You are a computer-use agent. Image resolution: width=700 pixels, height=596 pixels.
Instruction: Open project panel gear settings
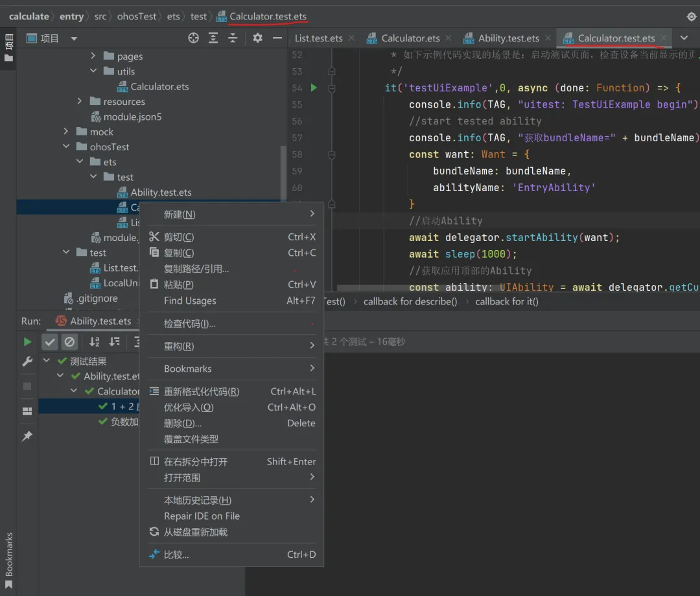point(257,38)
